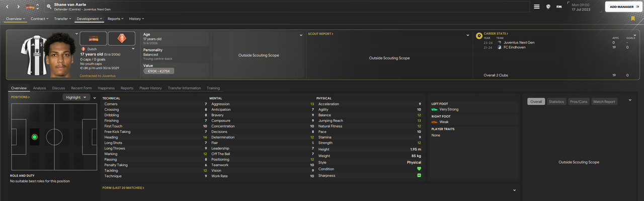Expand the chevron beside the Highlight dropdown

coord(94,97)
